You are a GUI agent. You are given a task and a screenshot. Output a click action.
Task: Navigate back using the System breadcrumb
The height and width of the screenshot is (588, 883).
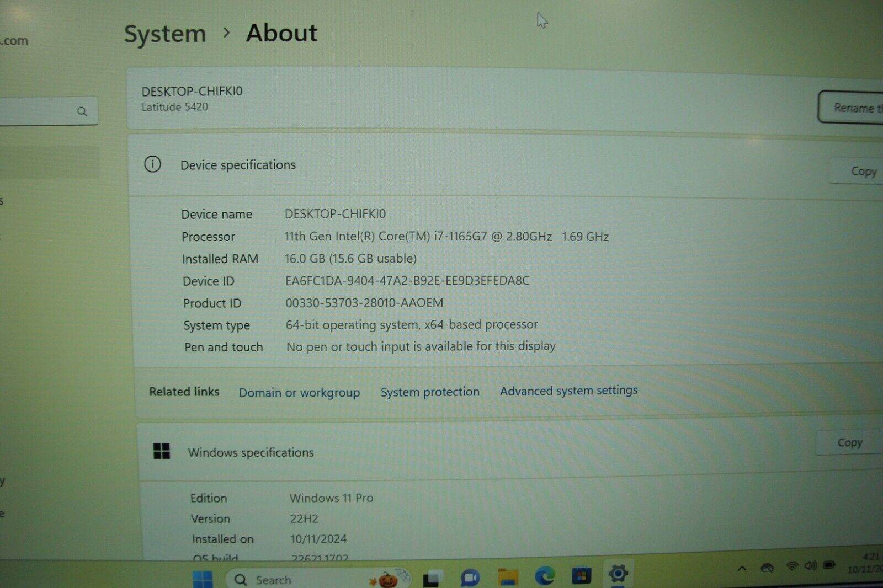tap(164, 34)
